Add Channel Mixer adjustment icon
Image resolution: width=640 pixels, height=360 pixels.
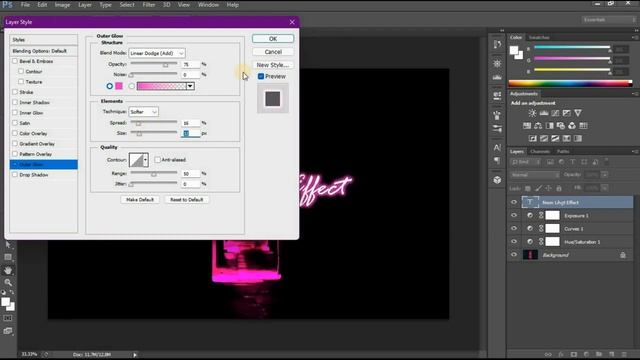572,126
